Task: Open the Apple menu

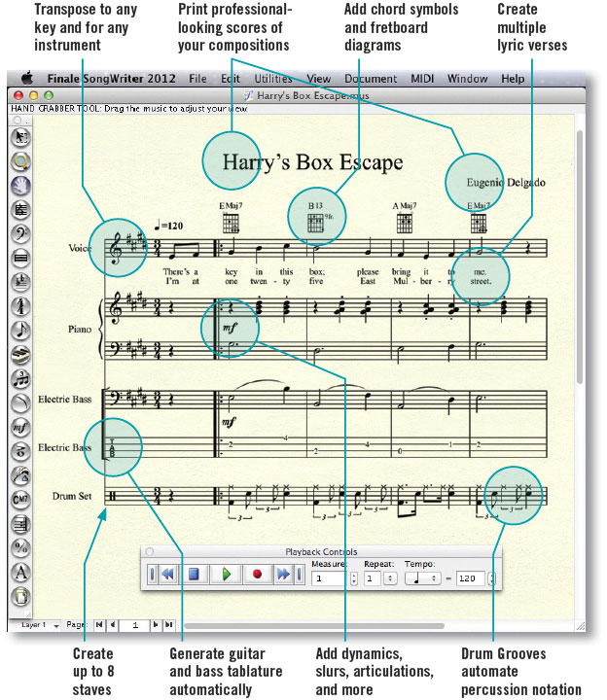Action: (27, 78)
